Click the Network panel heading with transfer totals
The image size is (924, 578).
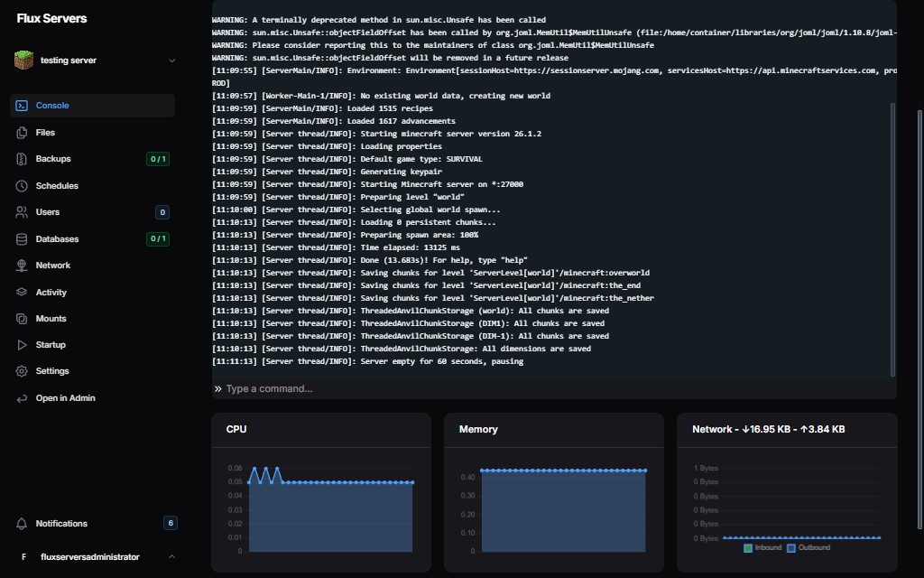pos(769,429)
